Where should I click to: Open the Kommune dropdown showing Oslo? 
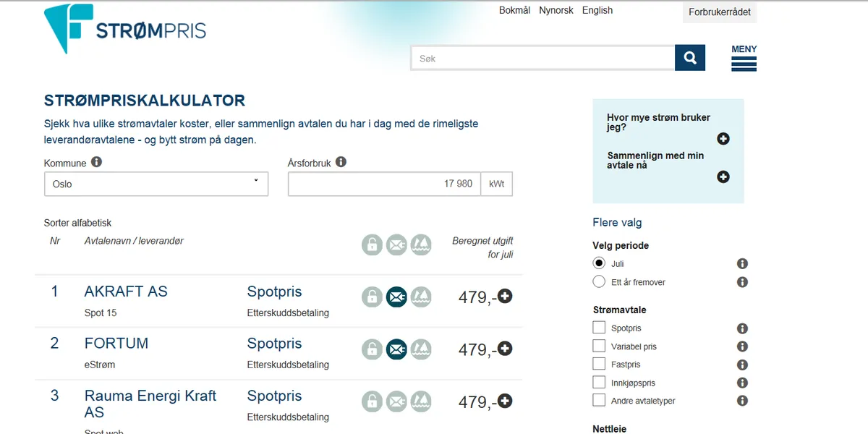[x=156, y=184]
